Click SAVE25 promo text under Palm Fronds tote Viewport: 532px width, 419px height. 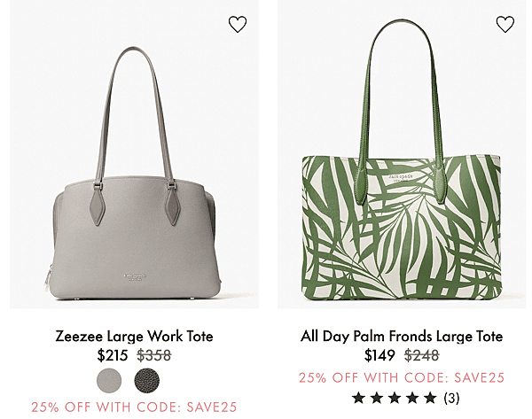402,377
